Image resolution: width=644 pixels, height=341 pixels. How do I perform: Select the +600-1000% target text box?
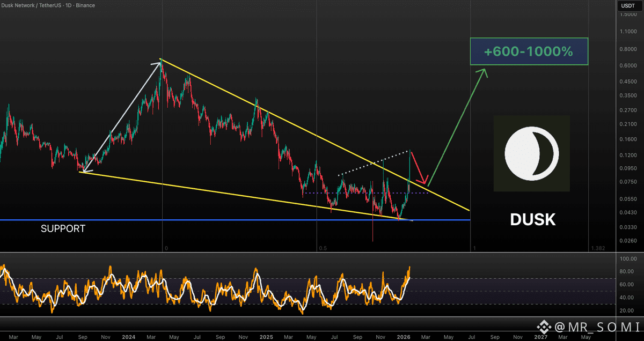529,51
